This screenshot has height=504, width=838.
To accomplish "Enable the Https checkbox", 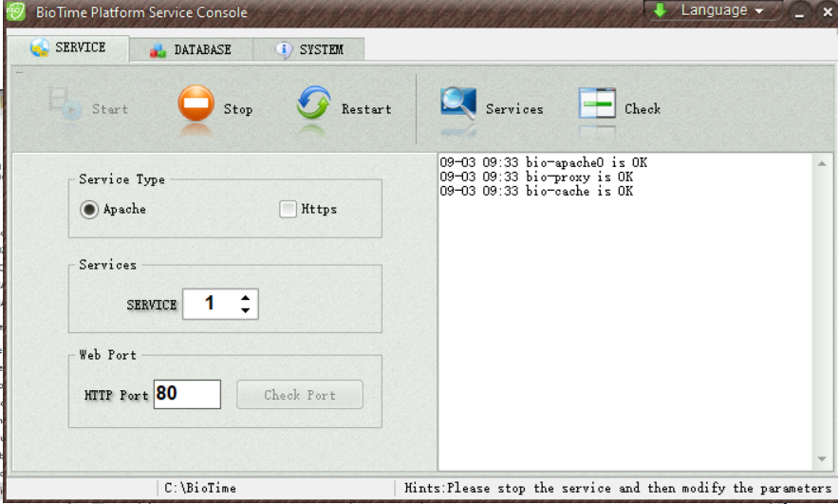I will [x=288, y=209].
